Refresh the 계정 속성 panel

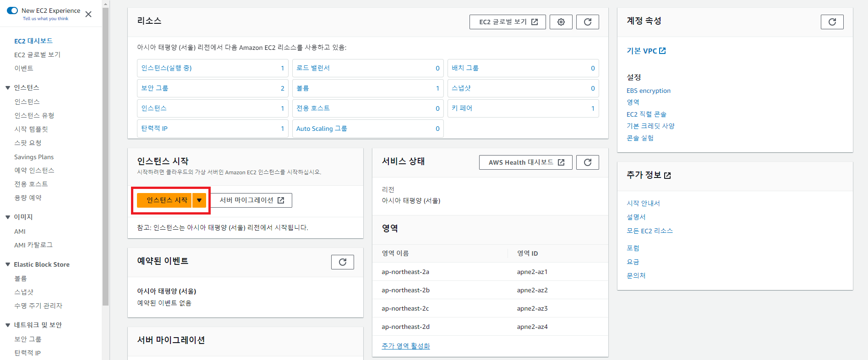coord(832,22)
